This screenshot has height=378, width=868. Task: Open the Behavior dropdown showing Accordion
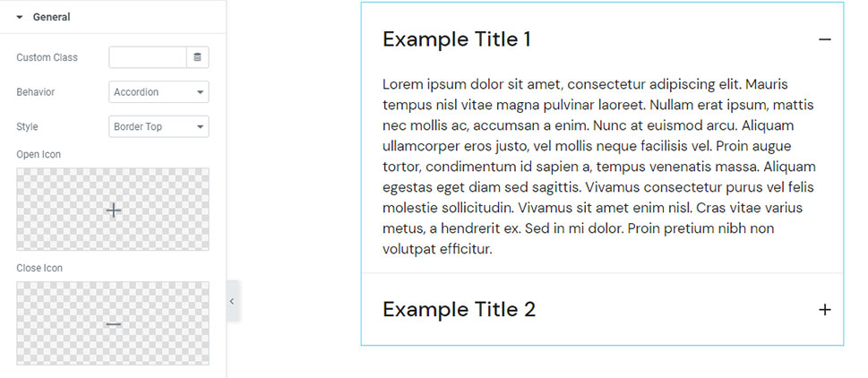click(x=159, y=92)
